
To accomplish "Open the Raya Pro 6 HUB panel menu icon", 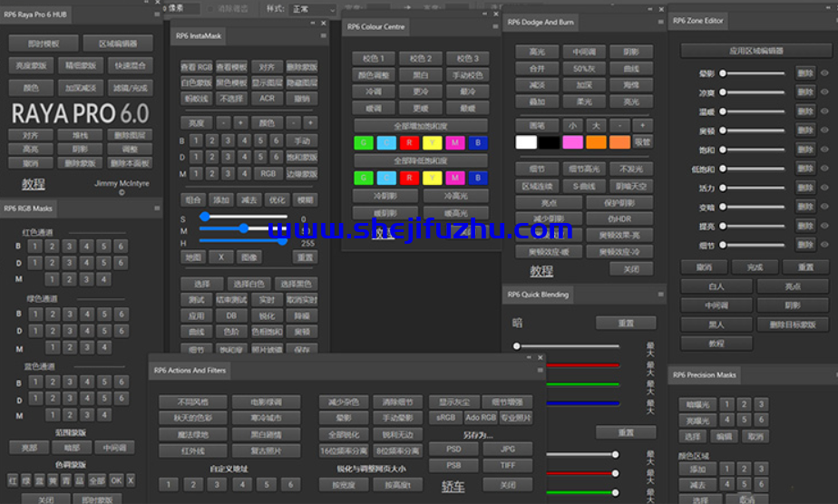I will (x=157, y=15).
